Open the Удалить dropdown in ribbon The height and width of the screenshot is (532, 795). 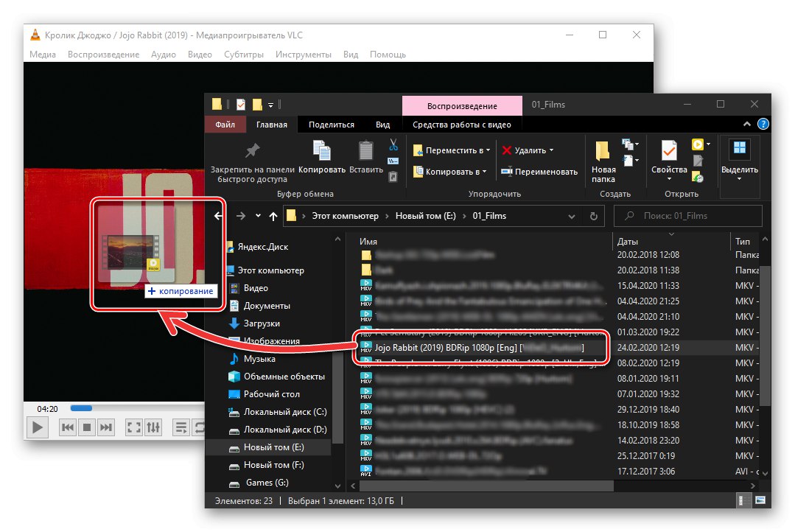[528, 150]
